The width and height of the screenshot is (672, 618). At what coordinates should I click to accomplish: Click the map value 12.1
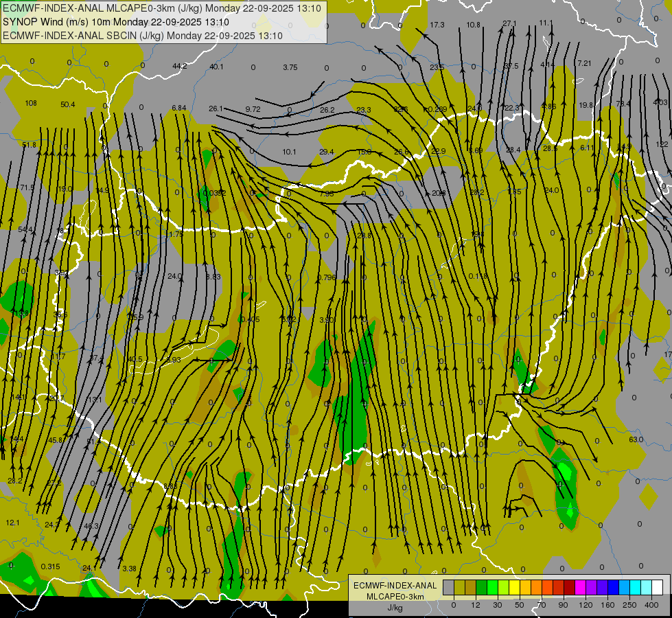tap(12, 523)
